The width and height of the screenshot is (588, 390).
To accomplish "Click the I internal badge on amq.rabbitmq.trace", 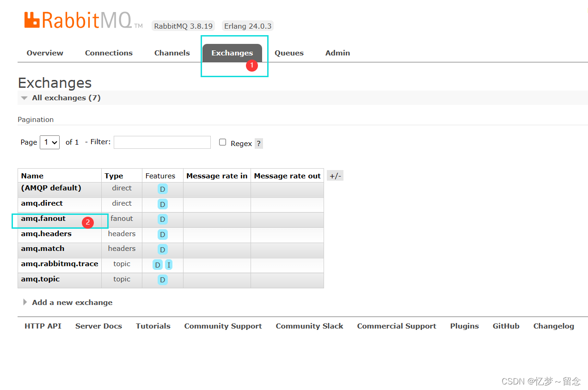I will pos(169,264).
